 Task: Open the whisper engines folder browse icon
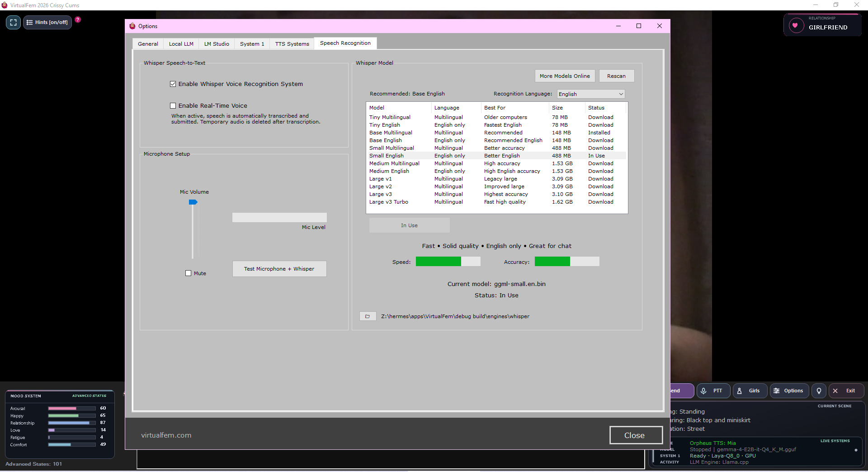pyautogui.click(x=368, y=316)
